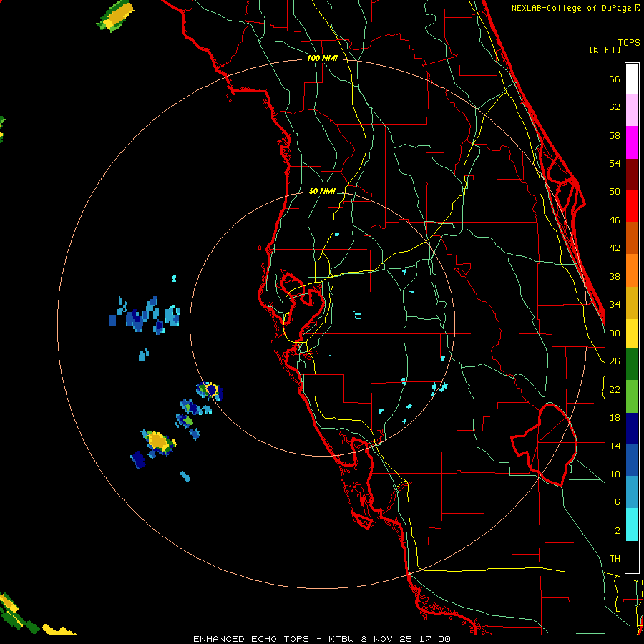This screenshot has height=644, width=644.
Task: Click the navy blue legend swatch
Action: (x=632, y=429)
